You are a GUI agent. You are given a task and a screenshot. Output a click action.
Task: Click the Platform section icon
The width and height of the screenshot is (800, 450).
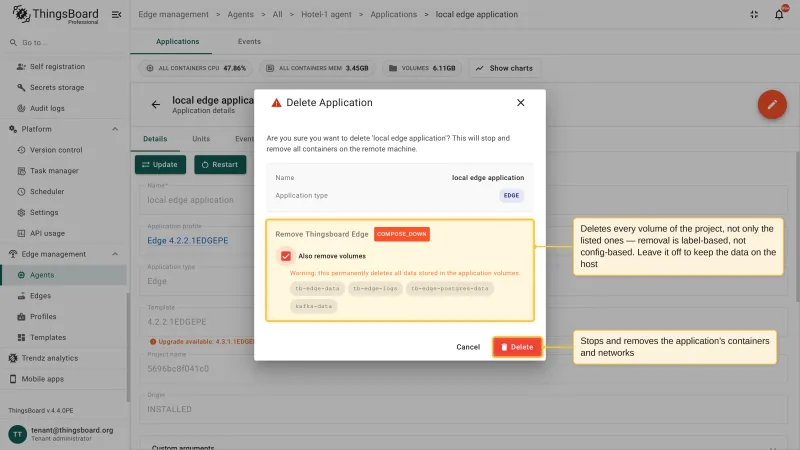[13, 129]
